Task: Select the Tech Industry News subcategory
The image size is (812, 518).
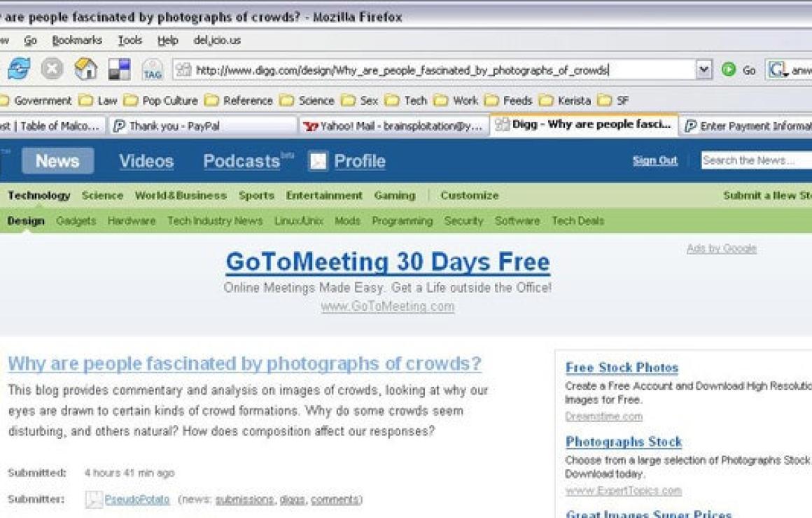Action: click(215, 220)
